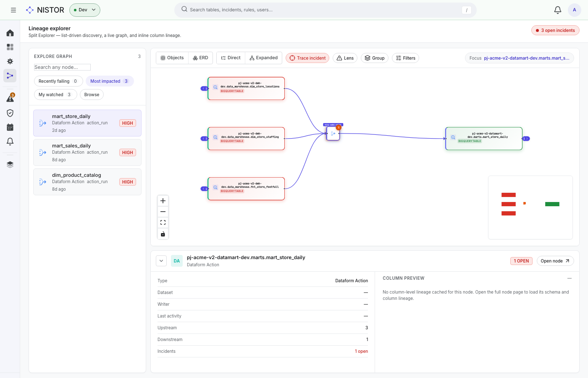Open the Filters panel

pos(405,58)
